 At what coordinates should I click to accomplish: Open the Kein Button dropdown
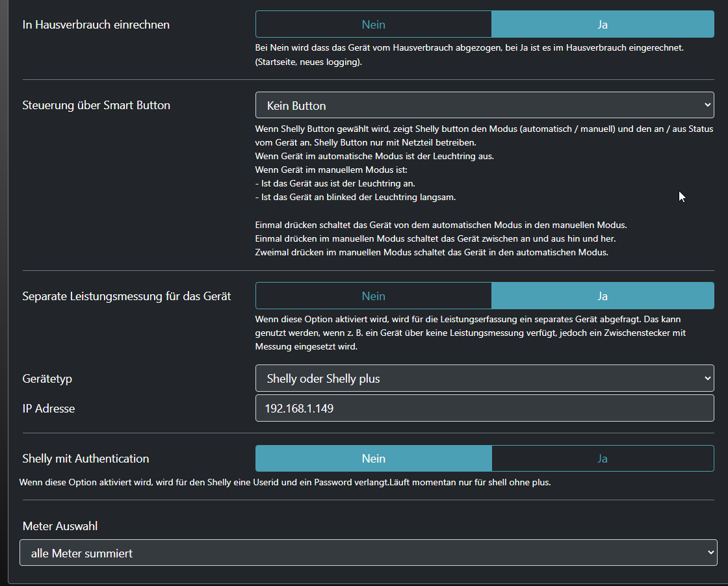click(x=484, y=105)
